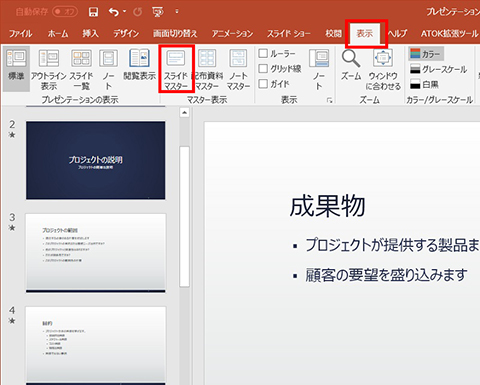Click the scroll up arrow in thumbnail pane
Image resolution: width=480 pixels, height=385 pixels.
184,113
